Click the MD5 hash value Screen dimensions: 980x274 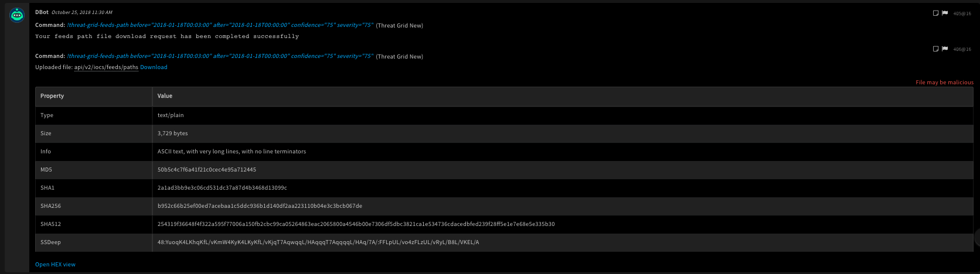206,170
